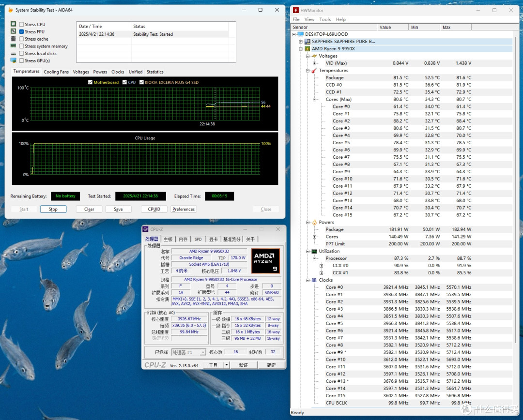
Task: Enable Stress system memory checkbox
Action: point(21,46)
